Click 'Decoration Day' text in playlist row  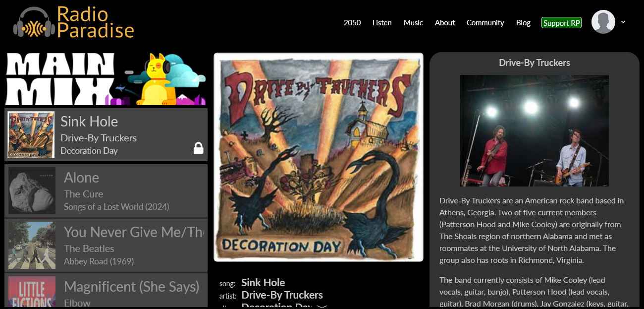89,151
